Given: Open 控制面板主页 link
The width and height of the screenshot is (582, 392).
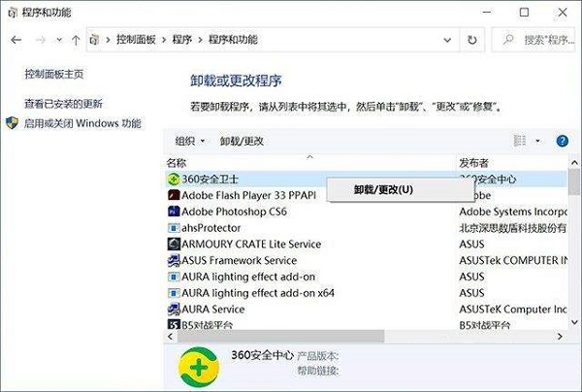Looking at the screenshot, I should tap(54, 74).
